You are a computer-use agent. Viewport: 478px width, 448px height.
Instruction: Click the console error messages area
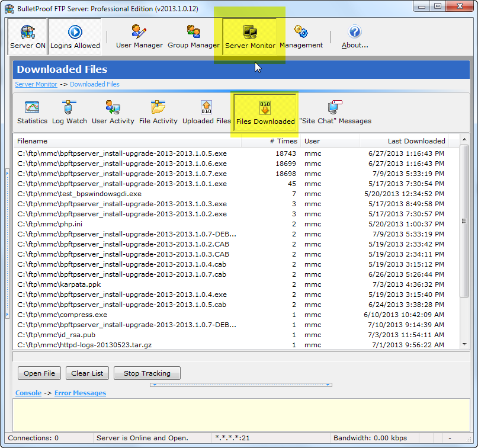coord(241,415)
